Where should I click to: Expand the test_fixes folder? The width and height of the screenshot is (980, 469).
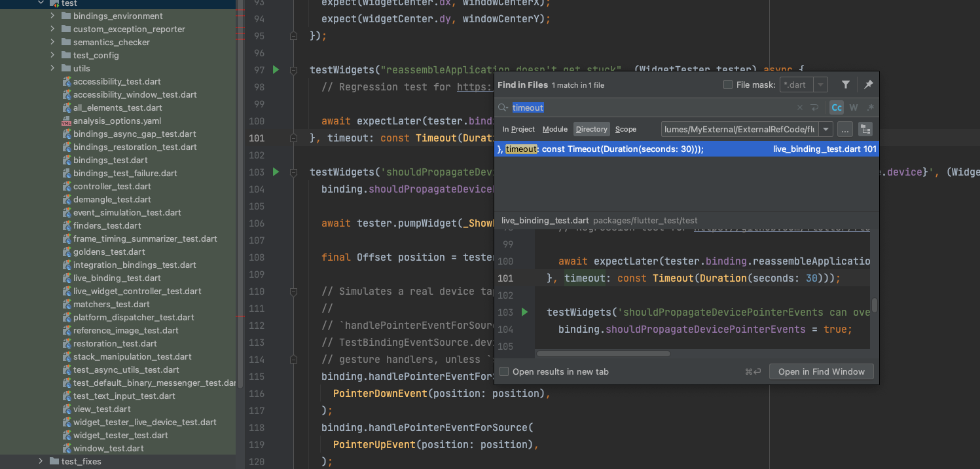(x=41, y=461)
